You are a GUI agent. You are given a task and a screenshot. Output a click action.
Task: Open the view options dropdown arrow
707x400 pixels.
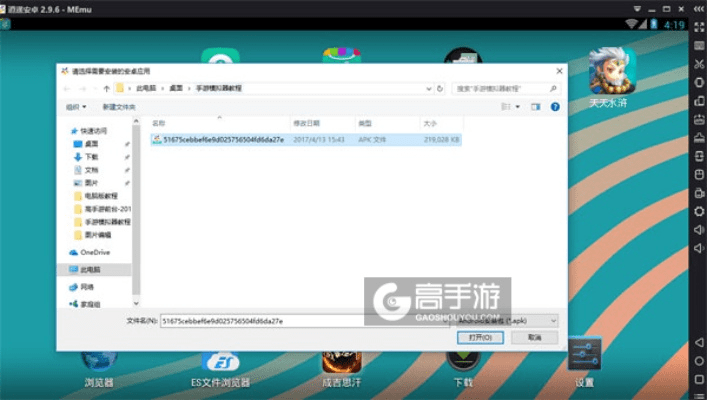(518, 107)
